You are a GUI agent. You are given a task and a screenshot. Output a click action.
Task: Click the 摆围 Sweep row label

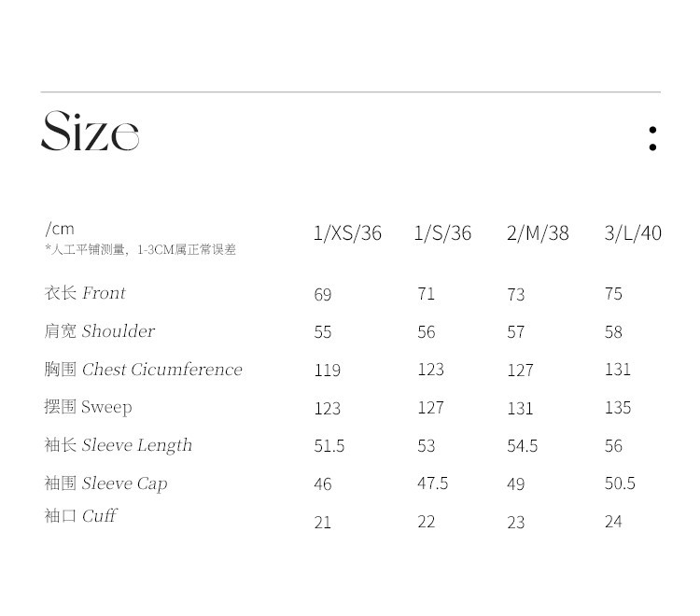[x=89, y=407]
